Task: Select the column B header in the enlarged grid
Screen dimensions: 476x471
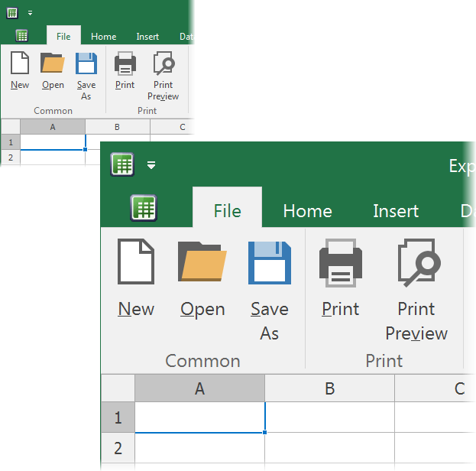Action: click(329, 388)
